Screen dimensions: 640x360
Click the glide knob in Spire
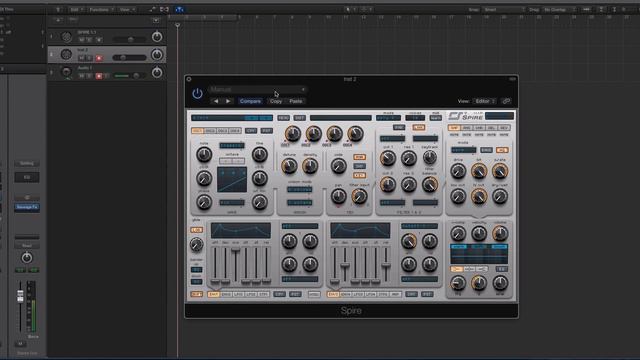[x=196, y=244]
